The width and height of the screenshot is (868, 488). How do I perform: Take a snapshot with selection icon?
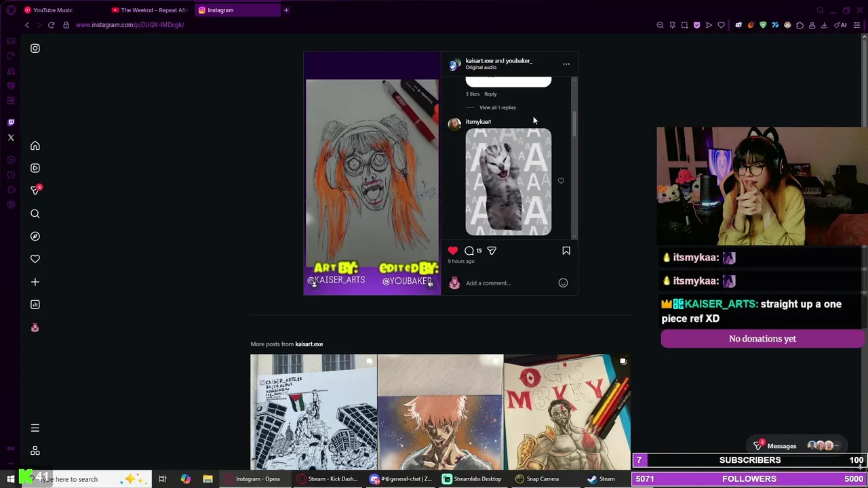point(684,25)
